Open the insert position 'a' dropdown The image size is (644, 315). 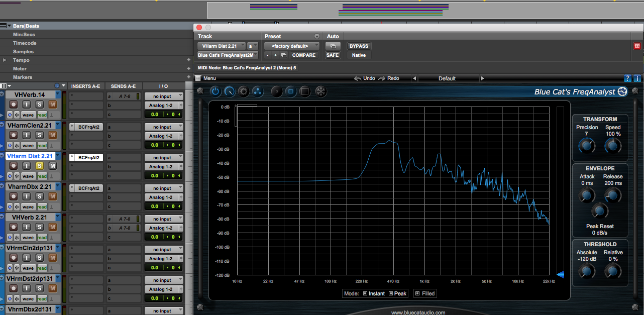pos(253,46)
